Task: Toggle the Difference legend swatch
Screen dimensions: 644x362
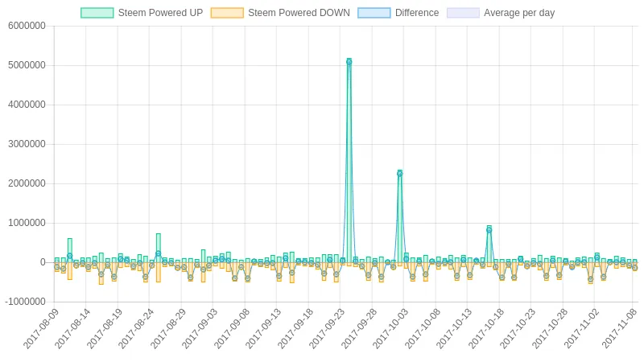Action: click(374, 13)
